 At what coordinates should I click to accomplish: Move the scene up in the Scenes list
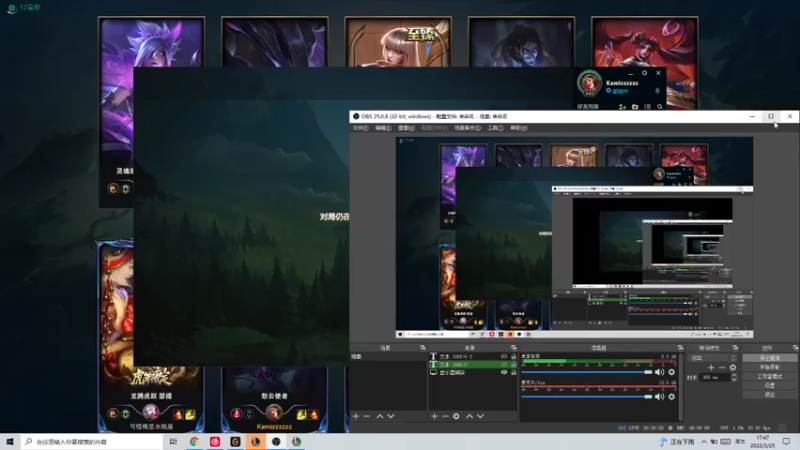tap(380, 416)
